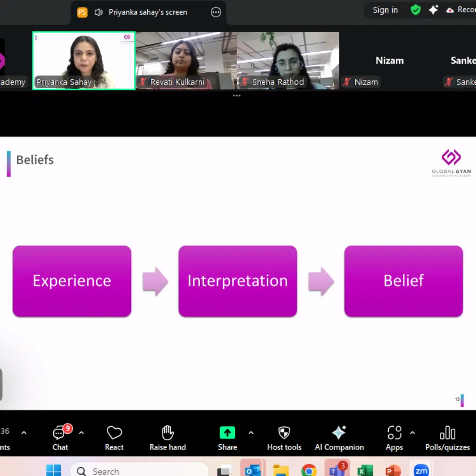Open the Apps menu in toolbar
This screenshot has width=476, height=476.
click(x=394, y=438)
